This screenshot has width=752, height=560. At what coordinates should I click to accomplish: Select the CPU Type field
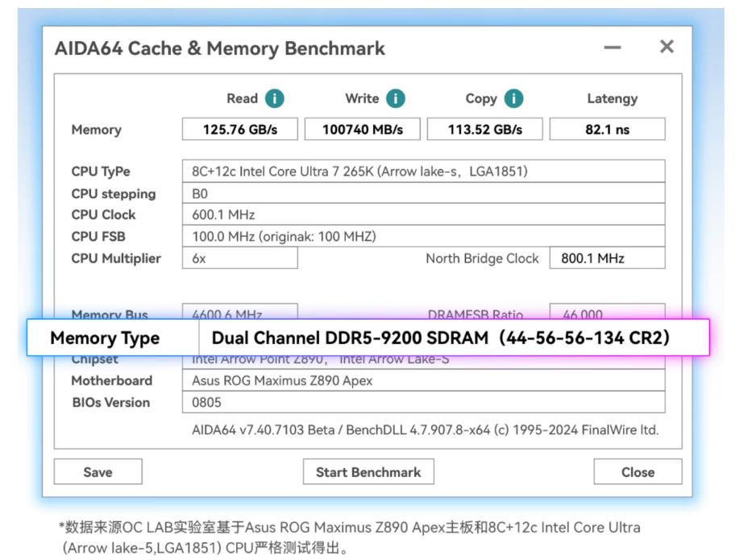coord(424,172)
